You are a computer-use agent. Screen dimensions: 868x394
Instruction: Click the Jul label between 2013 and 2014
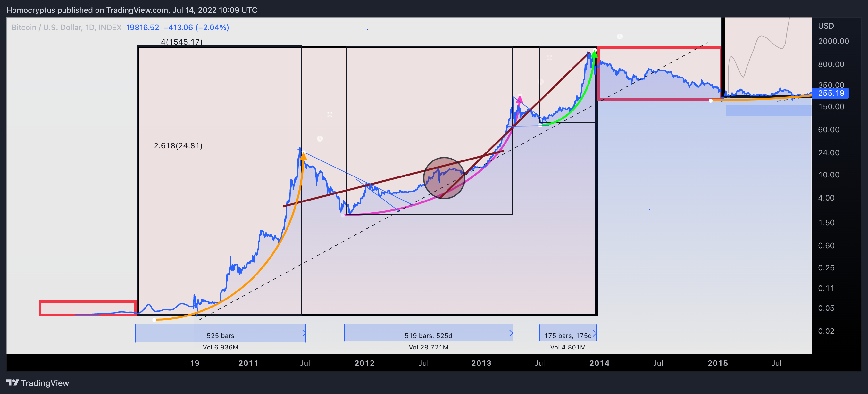coord(539,363)
